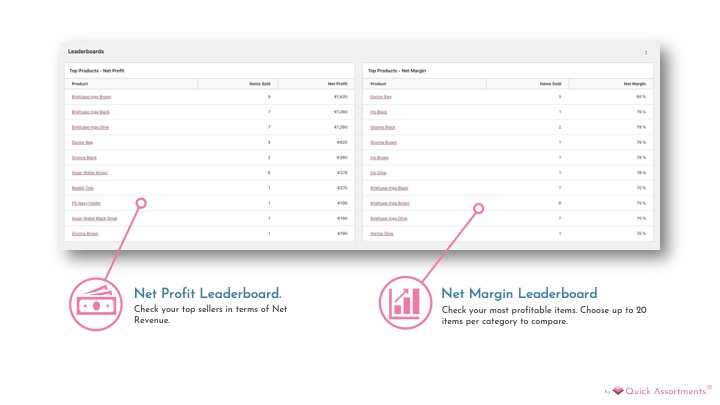Viewport: 720px width, 405px height.
Task: Open the Assar Wallet Brown product link
Action: 90,173
